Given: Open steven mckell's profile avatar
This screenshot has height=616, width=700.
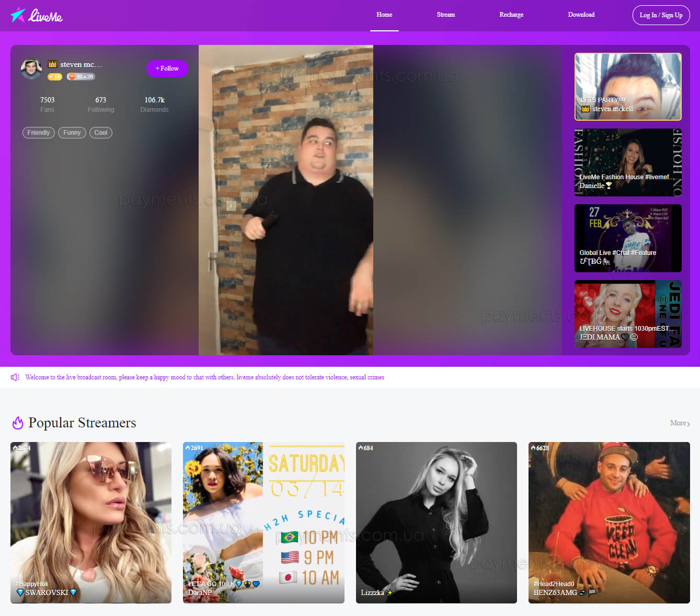Looking at the screenshot, I should pos(31,69).
